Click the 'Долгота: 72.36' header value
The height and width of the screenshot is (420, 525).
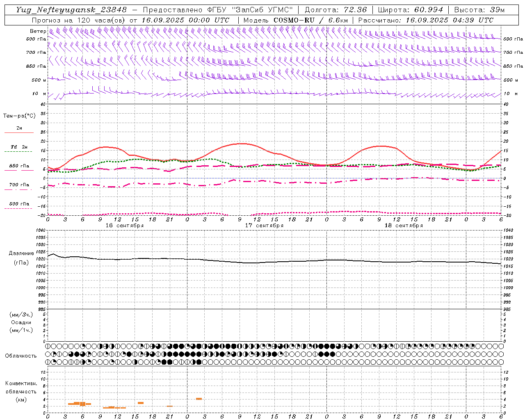(x=336, y=10)
